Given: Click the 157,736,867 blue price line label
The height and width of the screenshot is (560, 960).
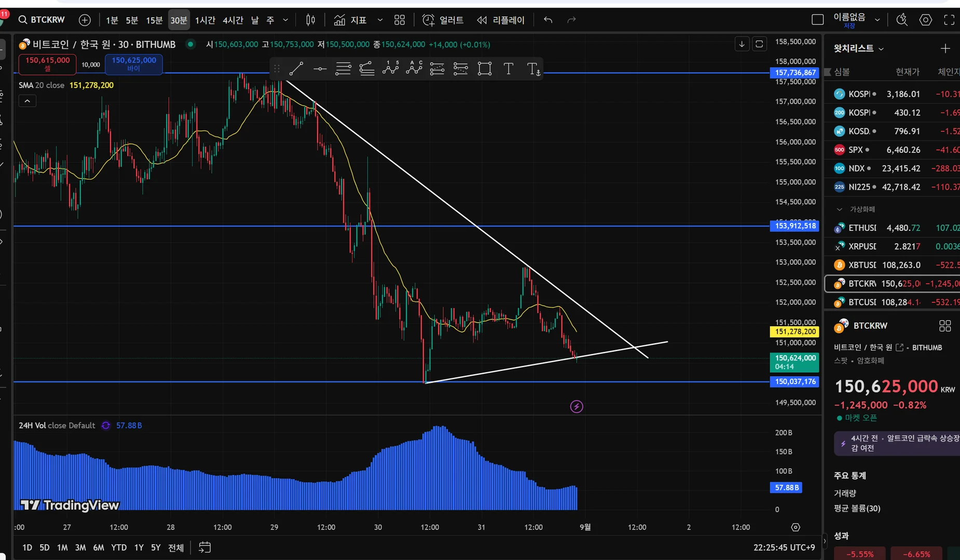Looking at the screenshot, I should coord(795,73).
